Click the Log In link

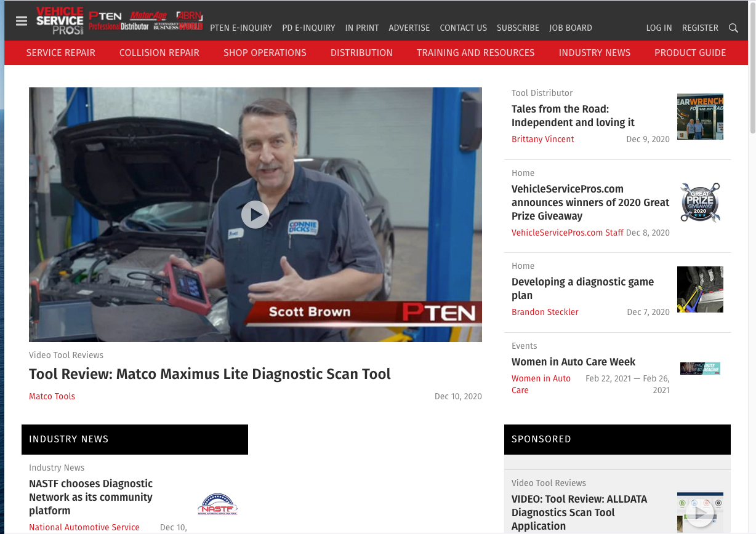[x=659, y=28]
